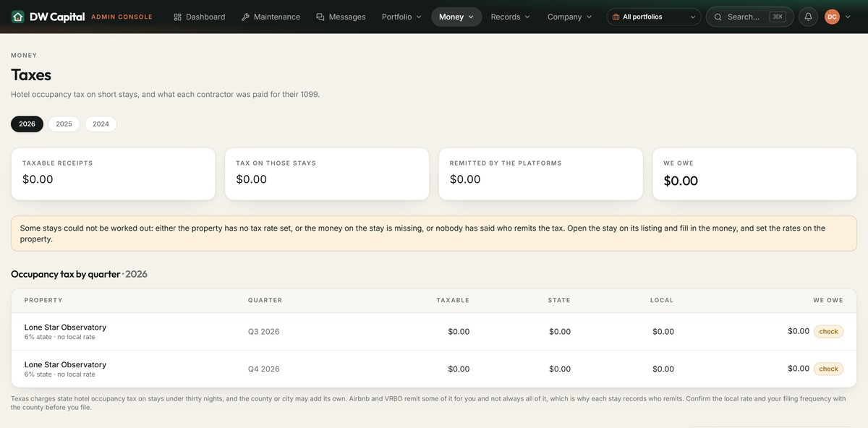
Task: Expand the Portfolio menu
Action: [401, 17]
